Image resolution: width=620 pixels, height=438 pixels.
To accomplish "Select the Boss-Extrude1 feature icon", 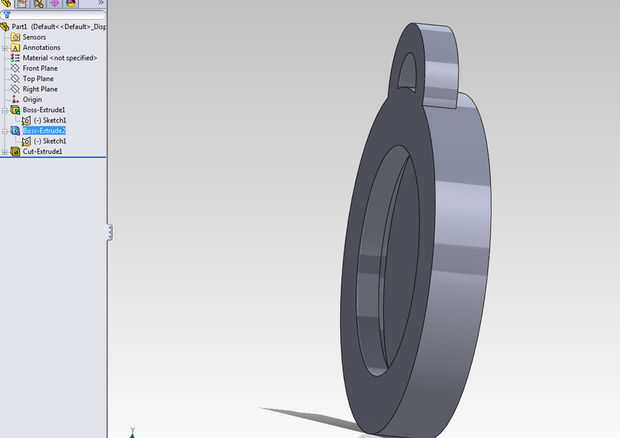I will click(x=15, y=110).
